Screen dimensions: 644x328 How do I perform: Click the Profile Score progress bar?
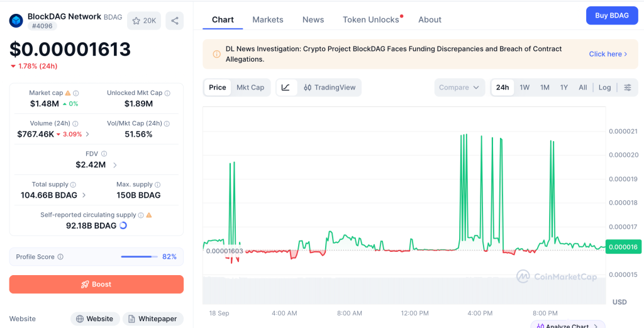pos(139,257)
